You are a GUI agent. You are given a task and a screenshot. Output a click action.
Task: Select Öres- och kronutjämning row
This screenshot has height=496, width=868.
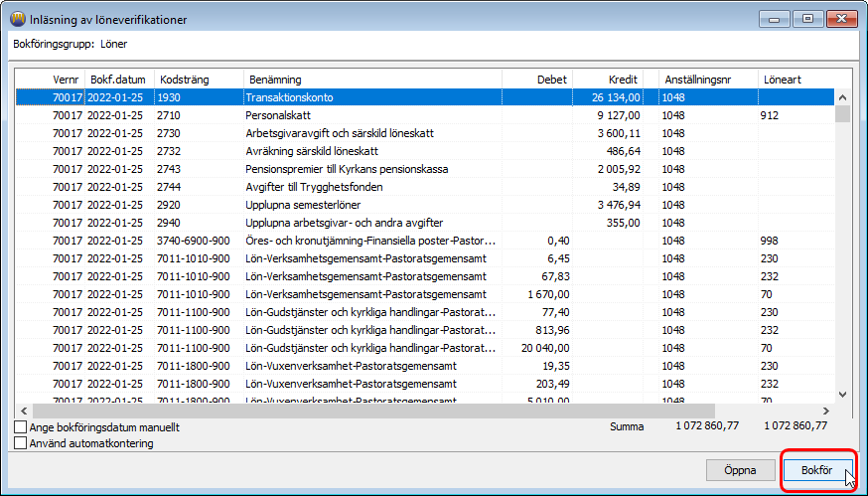tap(425, 241)
